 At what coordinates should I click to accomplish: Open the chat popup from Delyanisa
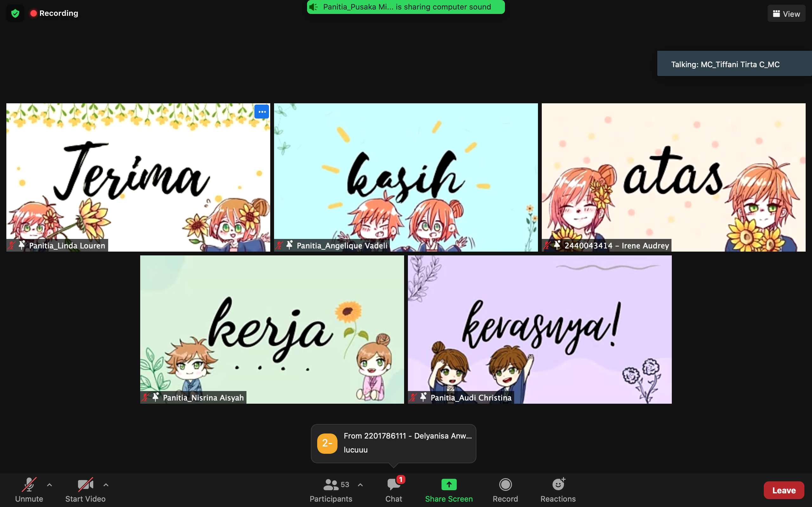[393, 443]
